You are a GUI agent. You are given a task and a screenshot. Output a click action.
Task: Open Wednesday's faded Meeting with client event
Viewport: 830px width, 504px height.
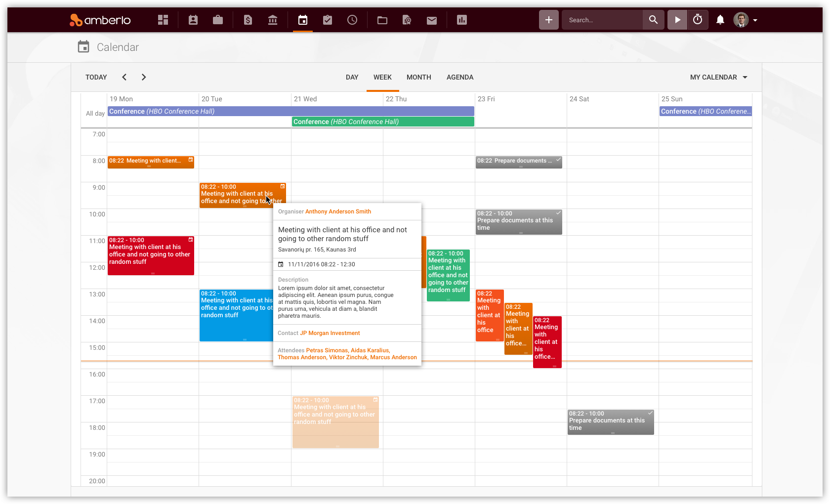point(335,422)
